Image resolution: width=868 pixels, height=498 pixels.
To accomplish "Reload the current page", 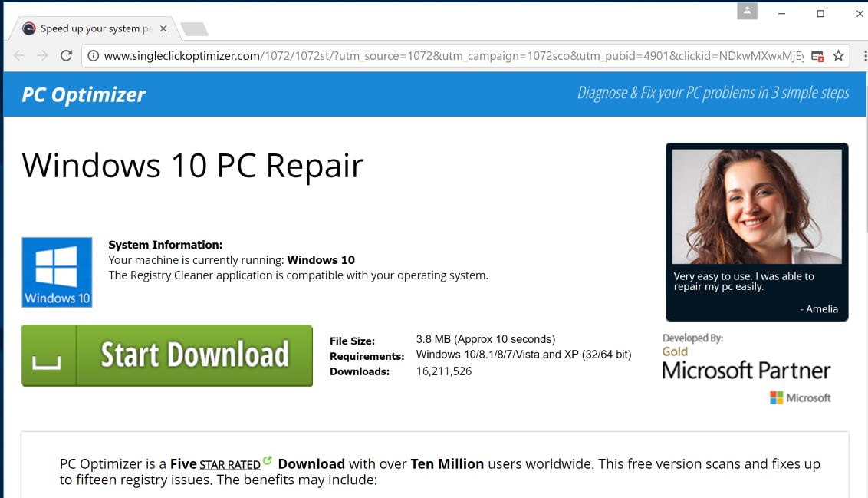I will 67,55.
